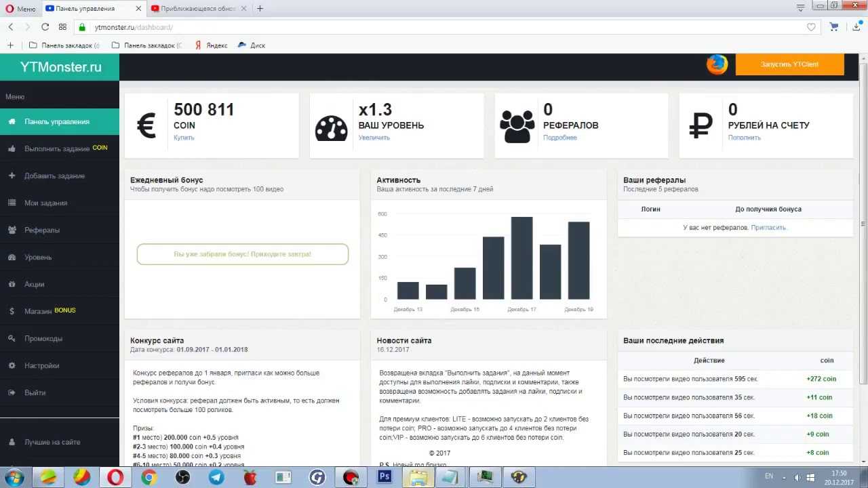Open the Speed Dial grid icon
Image resolution: width=868 pixels, height=488 pixels.
click(x=62, y=27)
